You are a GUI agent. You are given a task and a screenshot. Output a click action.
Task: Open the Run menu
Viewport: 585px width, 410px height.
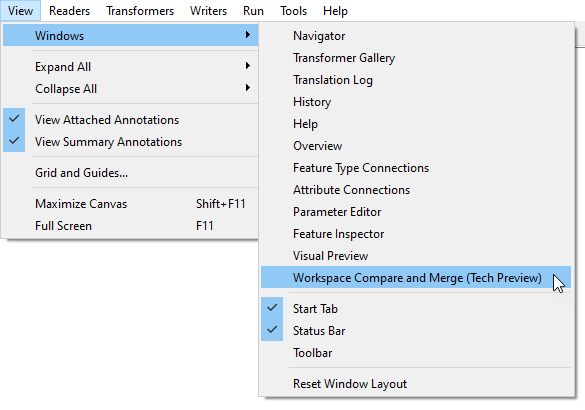pyautogui.click(x=253, y=10)
